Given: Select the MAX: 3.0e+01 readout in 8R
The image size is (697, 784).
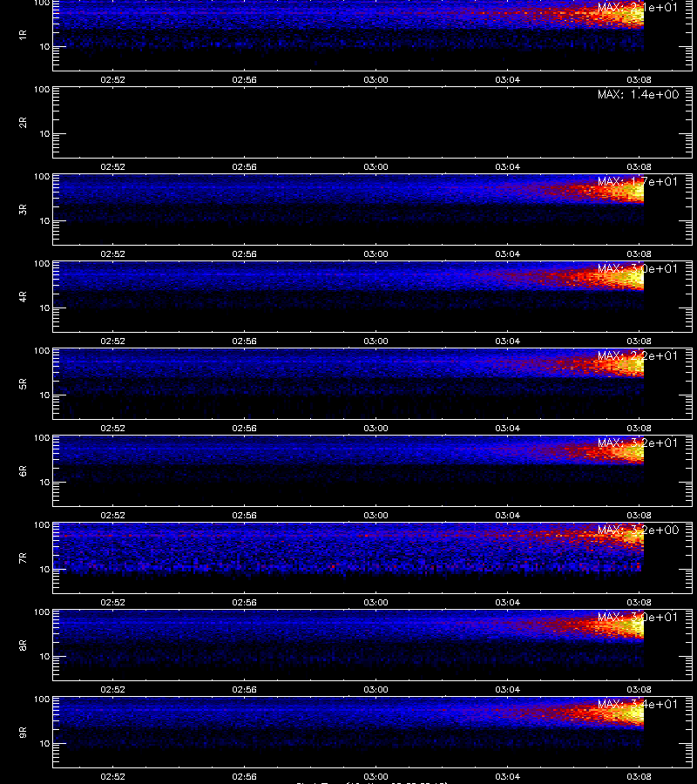Looking at the screenshot, I should click(x=638, y=617).
